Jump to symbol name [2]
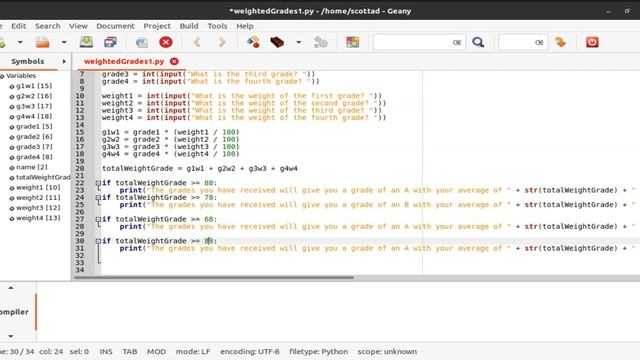This screenshot has width=640, height=360. [32, 167]
